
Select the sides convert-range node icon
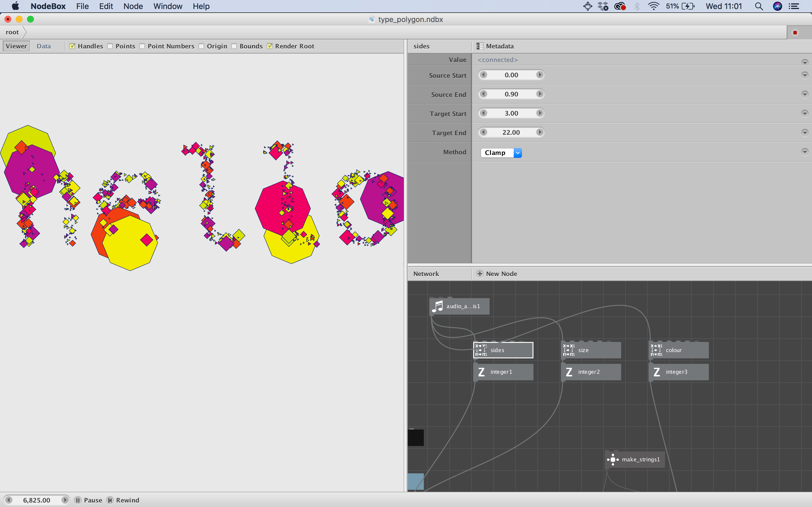(x=481, y=350)
